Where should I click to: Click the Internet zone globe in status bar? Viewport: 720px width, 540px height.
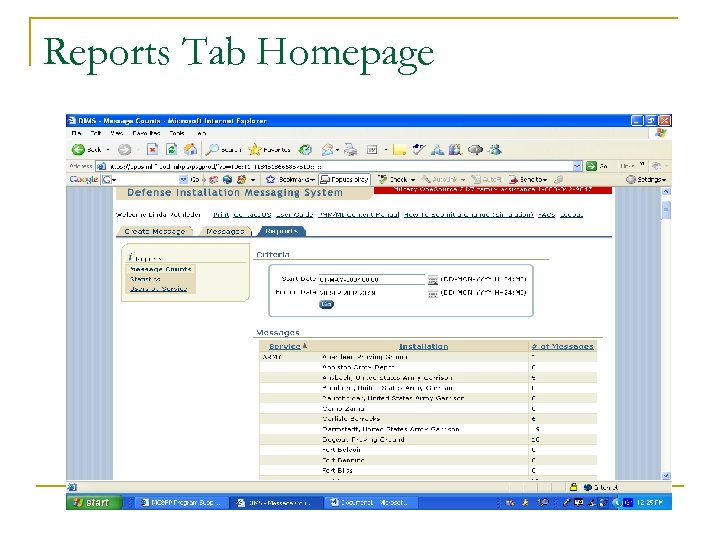click(587, 487)
